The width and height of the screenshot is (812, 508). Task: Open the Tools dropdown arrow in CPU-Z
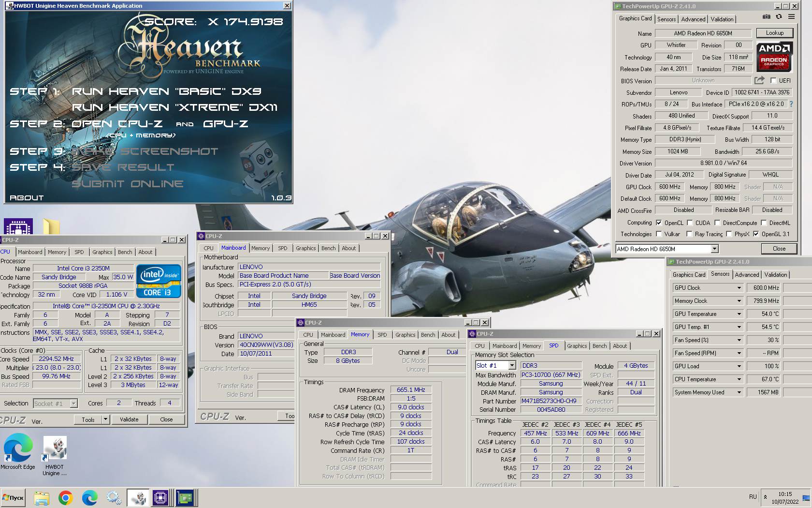coord(105,419)
